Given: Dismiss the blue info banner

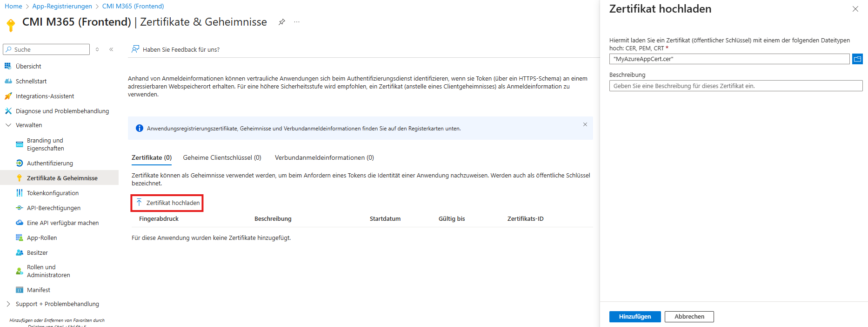Looking at the screenshot, I should (585, 124).
